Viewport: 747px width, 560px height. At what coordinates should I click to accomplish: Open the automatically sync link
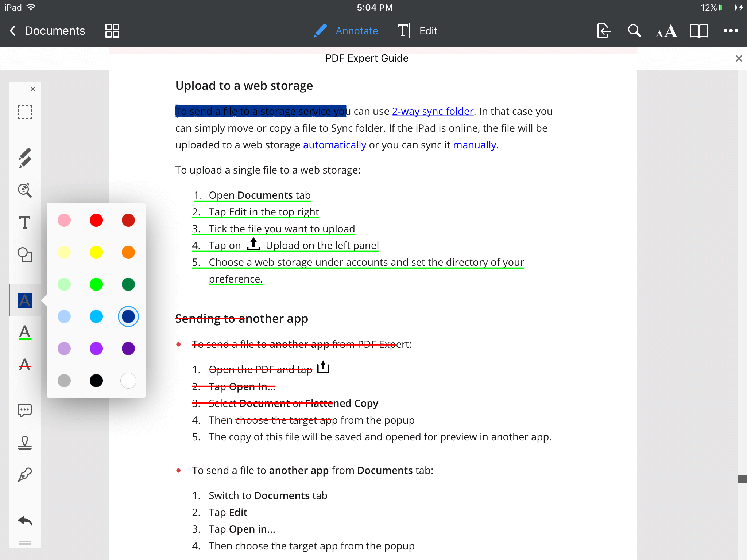[335, 144]
